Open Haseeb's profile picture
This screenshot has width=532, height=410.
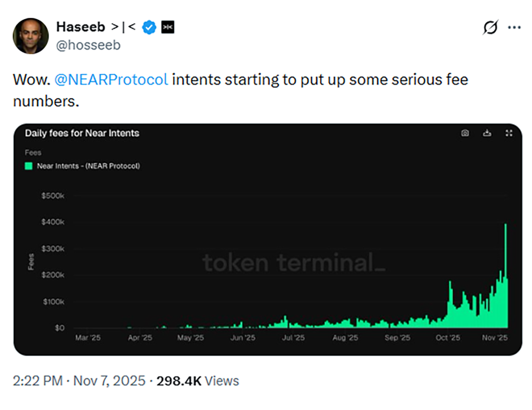point(31,36)
